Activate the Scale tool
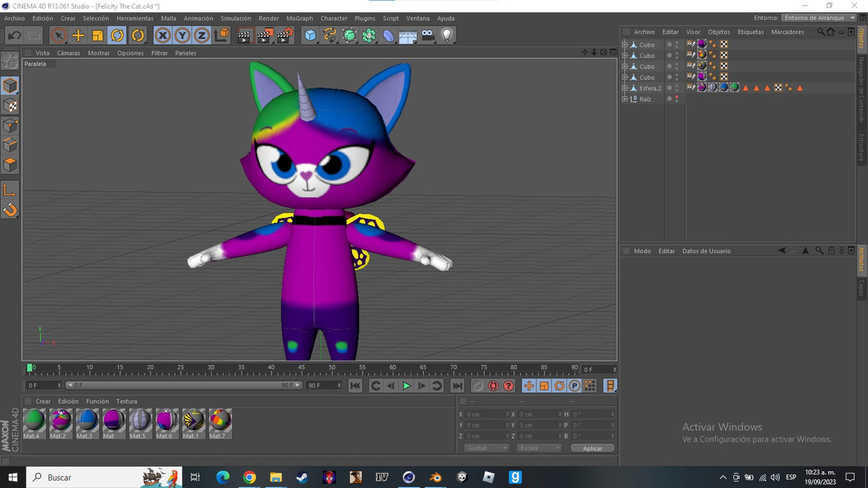The image size is (868, 488). point(98,35)
